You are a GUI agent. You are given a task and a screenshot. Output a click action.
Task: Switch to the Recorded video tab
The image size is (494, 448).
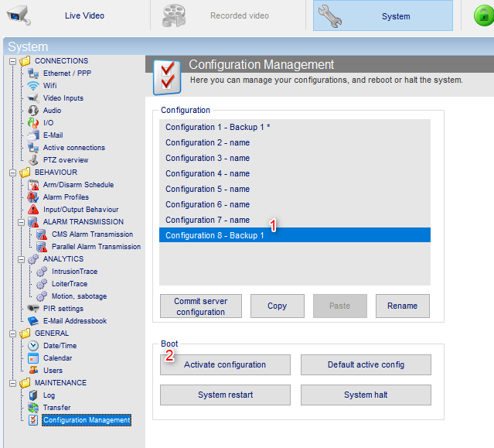pos(240,15)
